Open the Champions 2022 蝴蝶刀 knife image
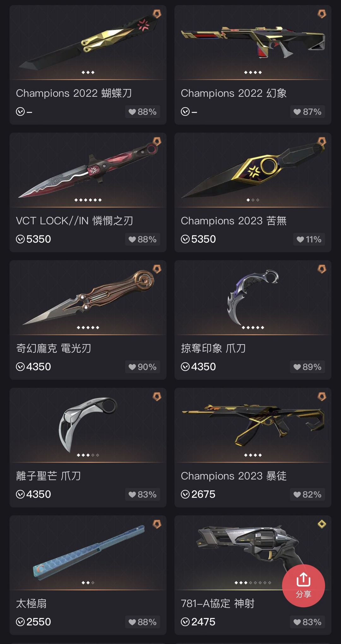The height and width of the screenshot is (644, 341). pos(88,42)
